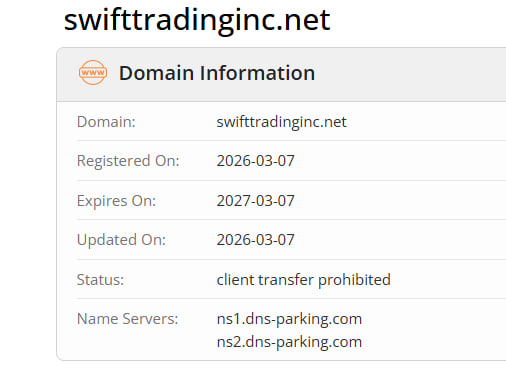
Task: Click the Domain: label
Action: click(x=106, y=122)
